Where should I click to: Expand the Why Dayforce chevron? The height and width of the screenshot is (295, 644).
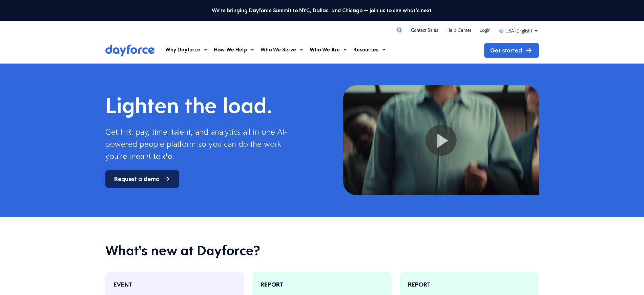206,50
